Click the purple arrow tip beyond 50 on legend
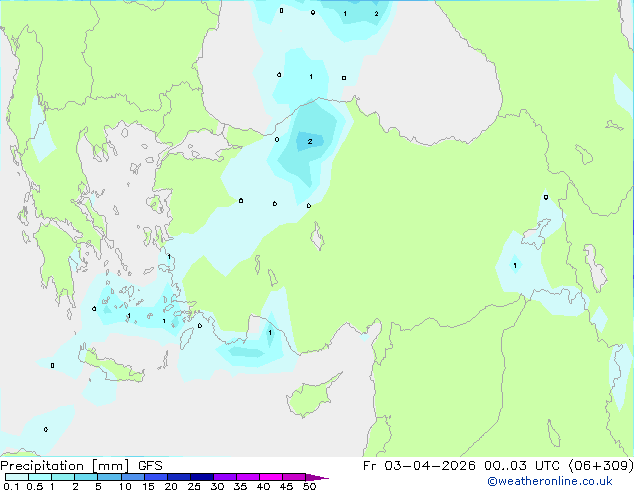The image size is (634, 490). click(x=317, y=477)
